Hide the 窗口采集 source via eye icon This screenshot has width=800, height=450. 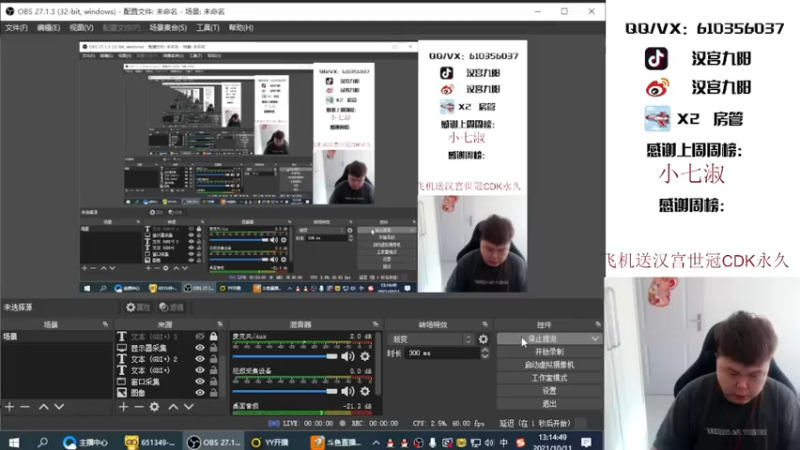tap(200, 382)
